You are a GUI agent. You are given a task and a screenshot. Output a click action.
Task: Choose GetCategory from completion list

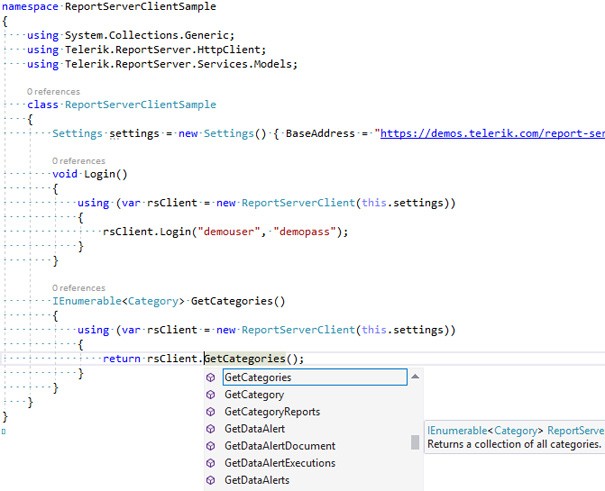[x=254, y=395]
